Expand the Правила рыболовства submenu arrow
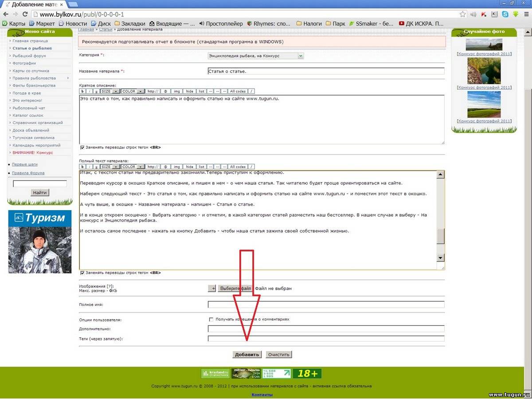This screenshot has height=399, width=532. pyautogui.click(x=68, y=78)
